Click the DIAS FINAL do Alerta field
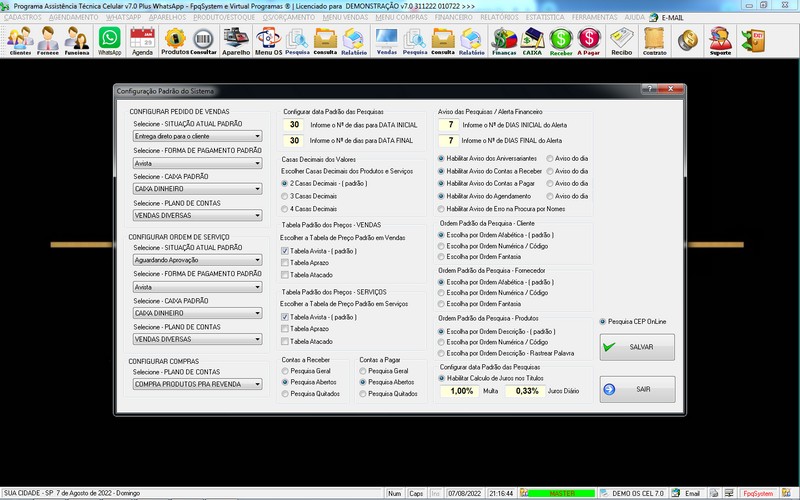The height and width of the screenshot is (500, 800). click(x=449, y=140)
